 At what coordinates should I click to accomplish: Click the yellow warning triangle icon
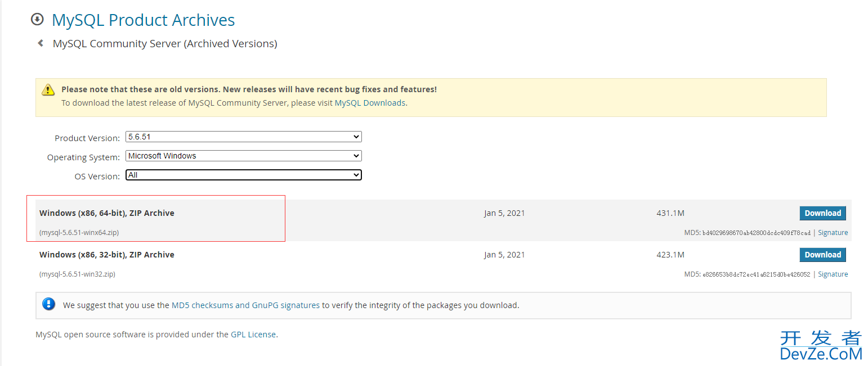coord(48,89)
